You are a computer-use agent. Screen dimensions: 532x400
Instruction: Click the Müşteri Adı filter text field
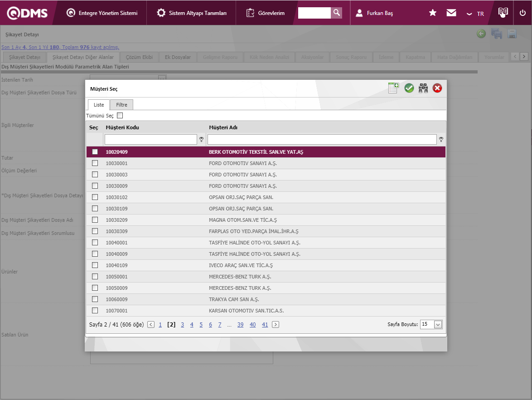click(x=322, y=140)
